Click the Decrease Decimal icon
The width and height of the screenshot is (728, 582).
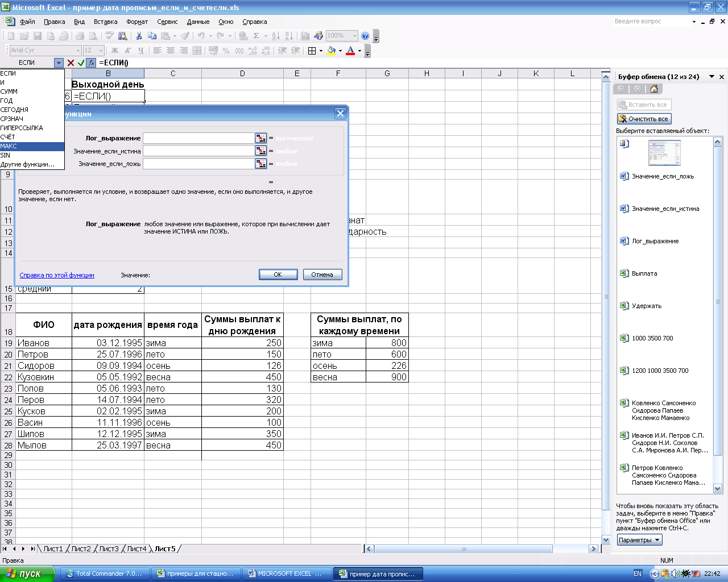(x=266, y=51)
